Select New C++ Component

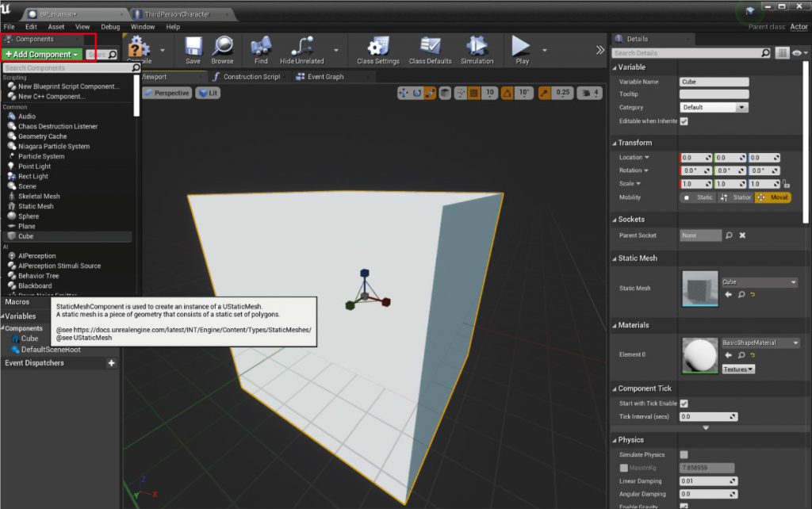tap(52, 96)
